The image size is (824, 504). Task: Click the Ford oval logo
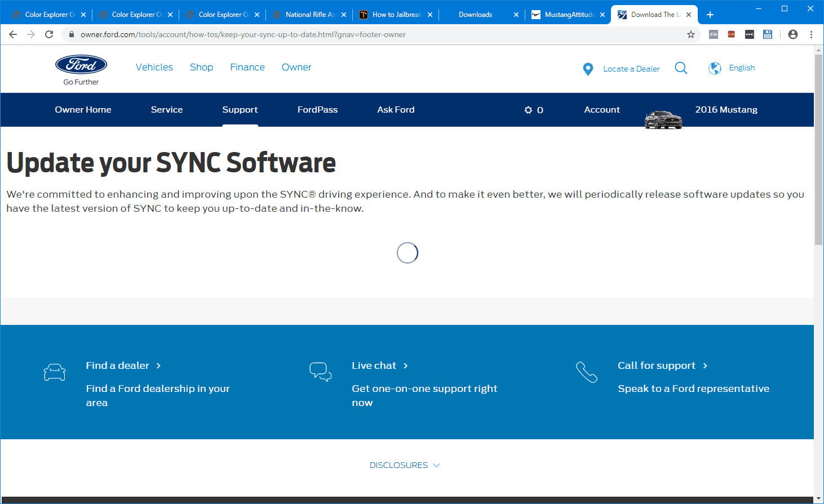click(81, 65)
